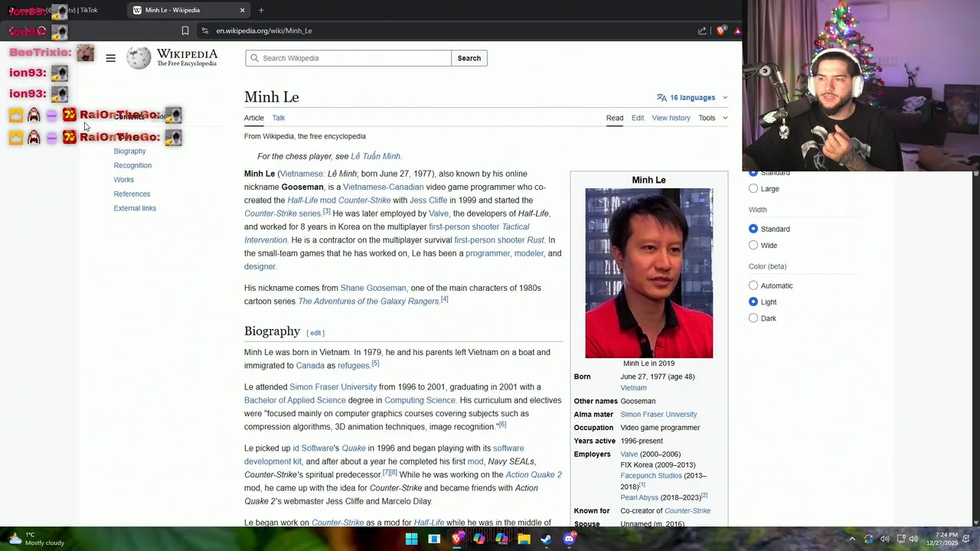Image resolution: width=980 pixels, height=551 pixels.
Task: Show hidden system tray icons chevron
Action: point(852,539)
